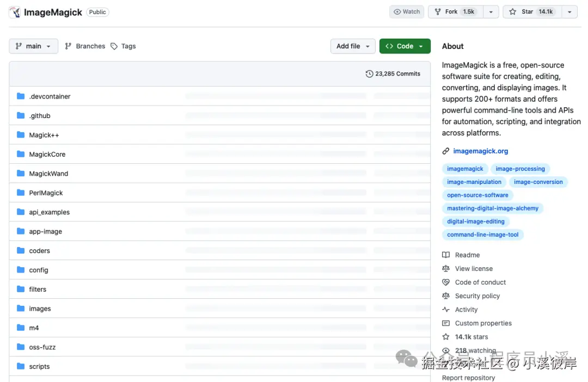Open the Add file dropdown
588x382 pixels.
353,46
